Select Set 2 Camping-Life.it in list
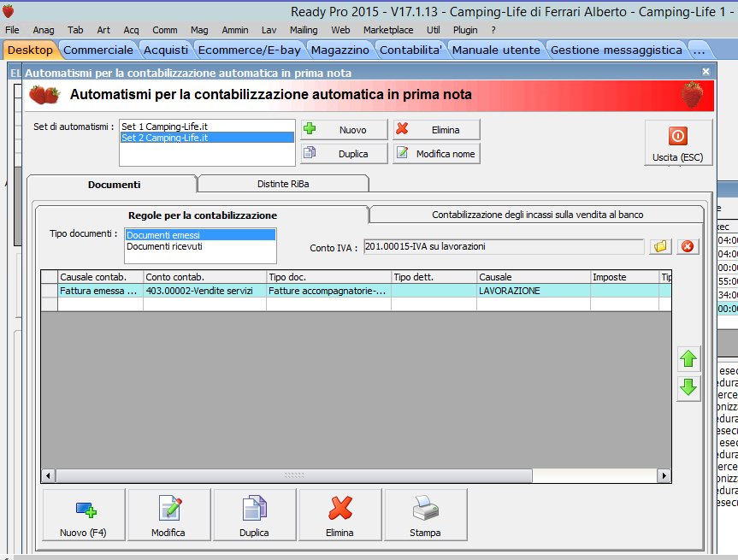 pyautogui.click(x=207, y=138)
